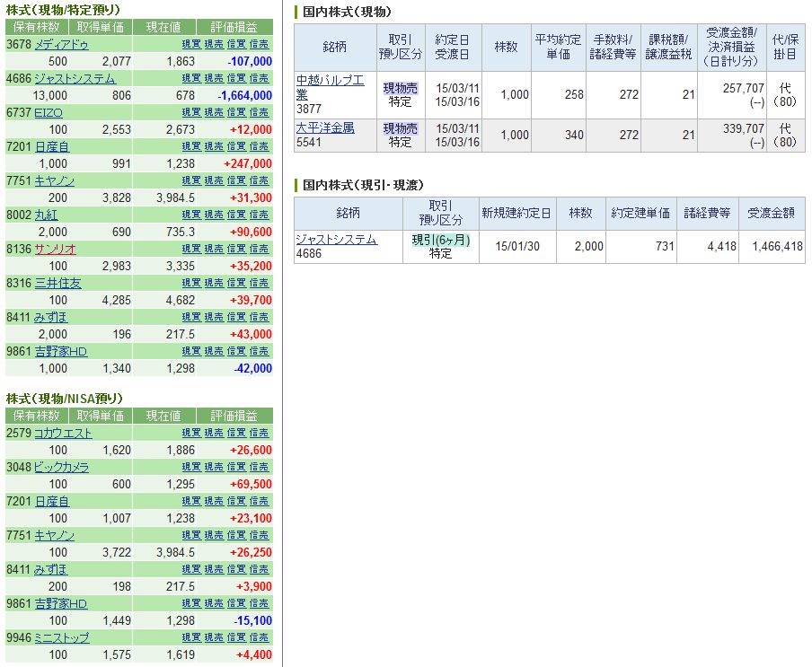This screenshot has height=667, width=812.
Task: Open the 三井住友 stock link
Action: [57, 283]
